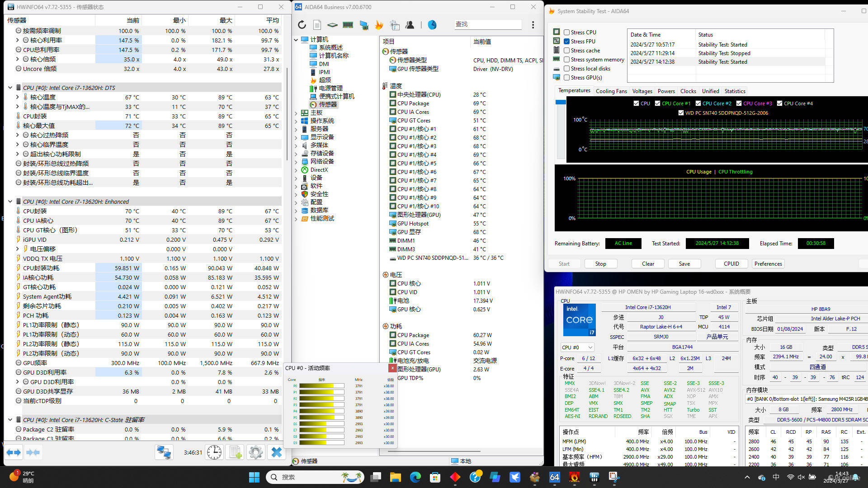Screen dimensions: 868x488
Task: Open the CPU chip toolbar icon in AIDA64
Action: (x=332, y=25)
